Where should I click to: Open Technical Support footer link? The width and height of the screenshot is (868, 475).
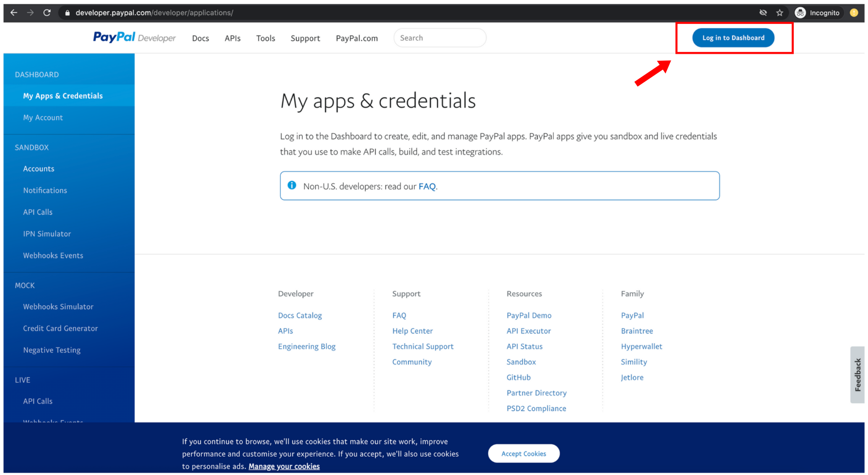click(x=423, y=346)
